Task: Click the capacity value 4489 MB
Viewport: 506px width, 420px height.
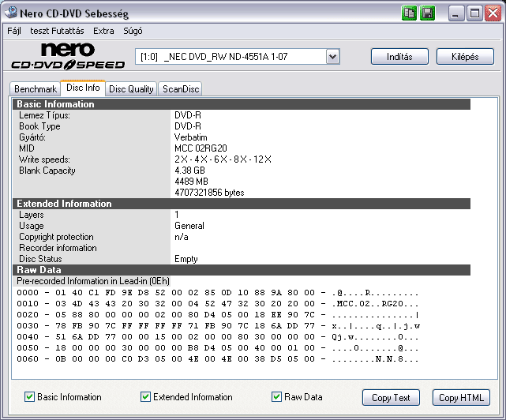Action: click(x=191, y=182)
